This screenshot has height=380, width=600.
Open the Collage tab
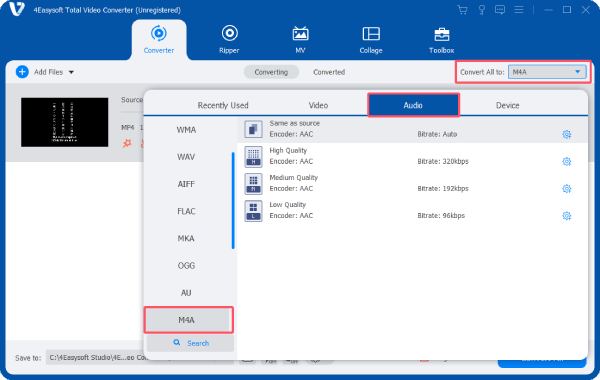(x=371, y=39)
